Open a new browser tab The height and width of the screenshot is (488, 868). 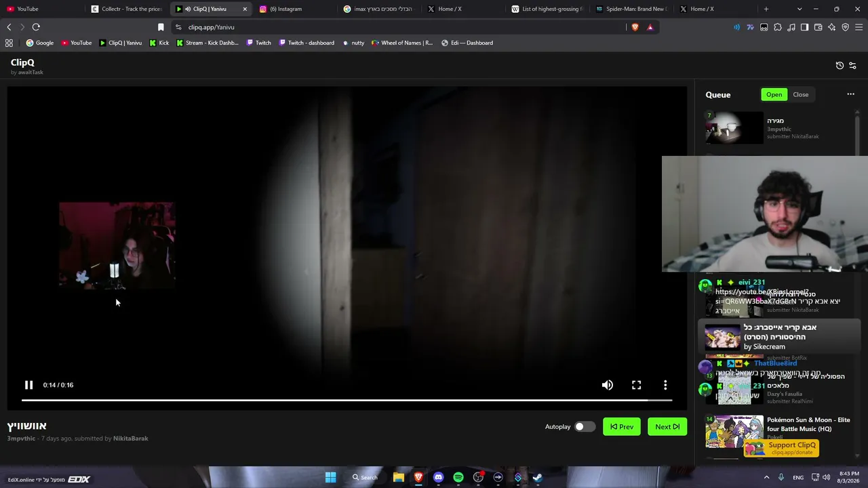pyautogui.click(x=766, y=9)
